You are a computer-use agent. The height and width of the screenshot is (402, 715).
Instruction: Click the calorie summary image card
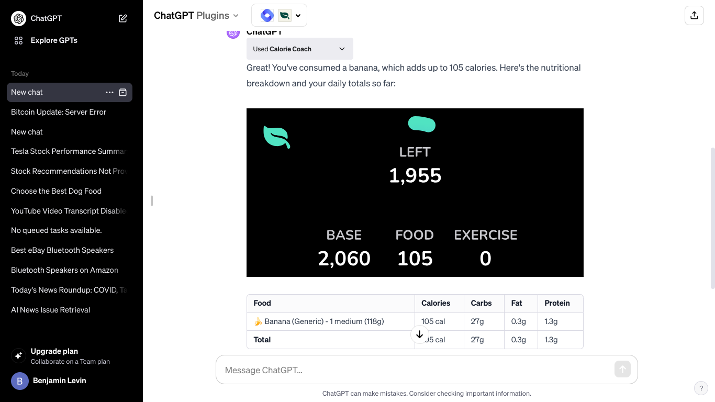point(415,192)
